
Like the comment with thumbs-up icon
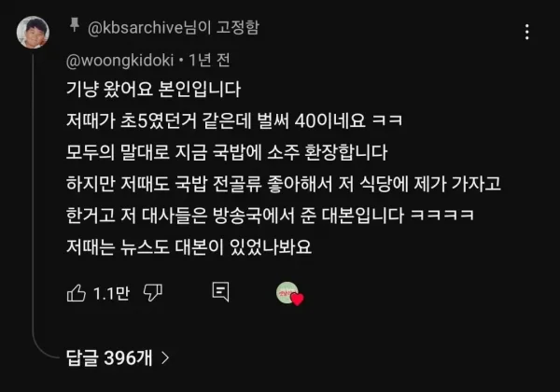click(x=77, y=293)
